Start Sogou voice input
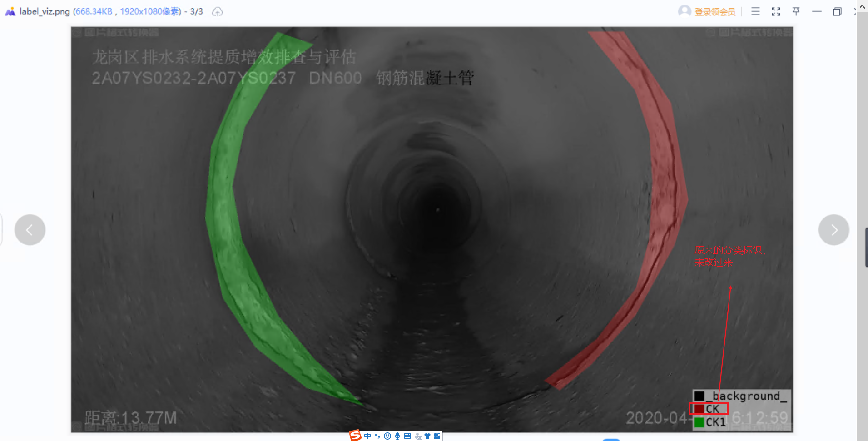The height and width of the screenshot is (441, 868). click(397, 435)
